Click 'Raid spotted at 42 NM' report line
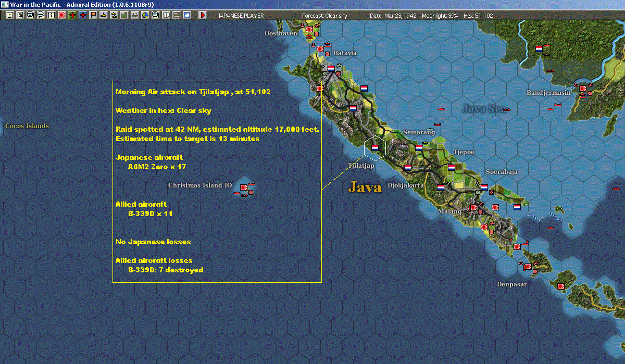The image size is (625, 364). (x=217, y=129)
